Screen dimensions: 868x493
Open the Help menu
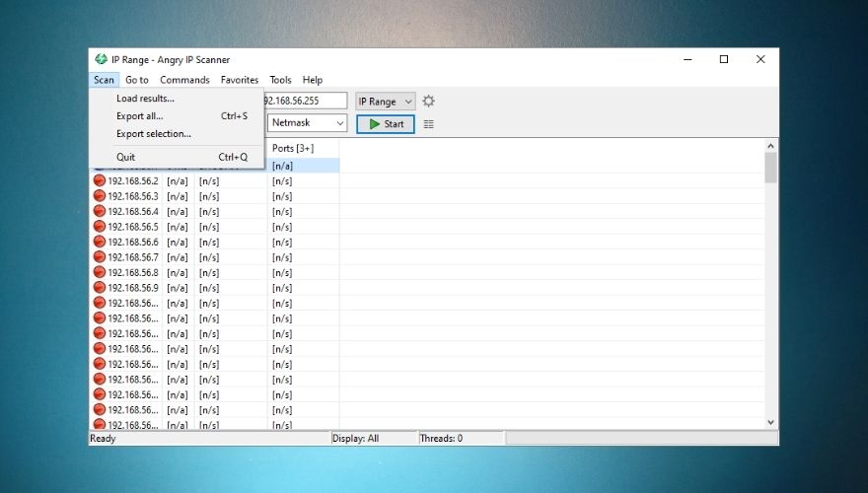pos(313,80)
